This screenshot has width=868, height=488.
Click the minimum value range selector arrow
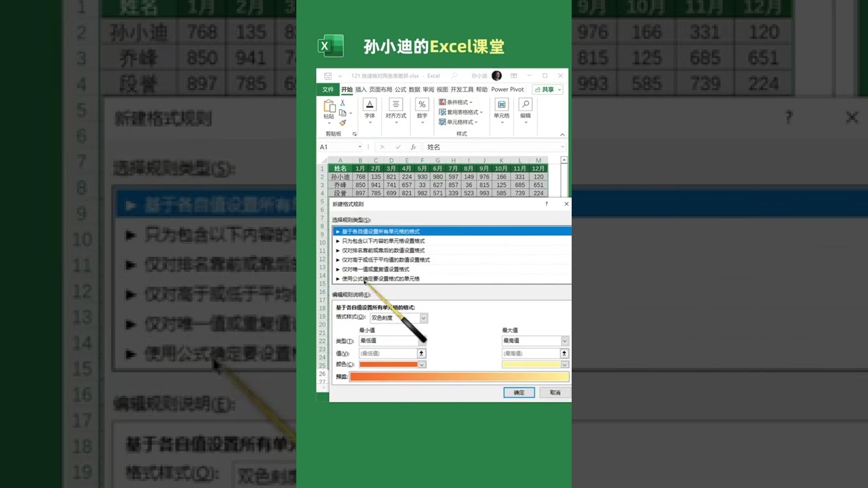(421, 353)
